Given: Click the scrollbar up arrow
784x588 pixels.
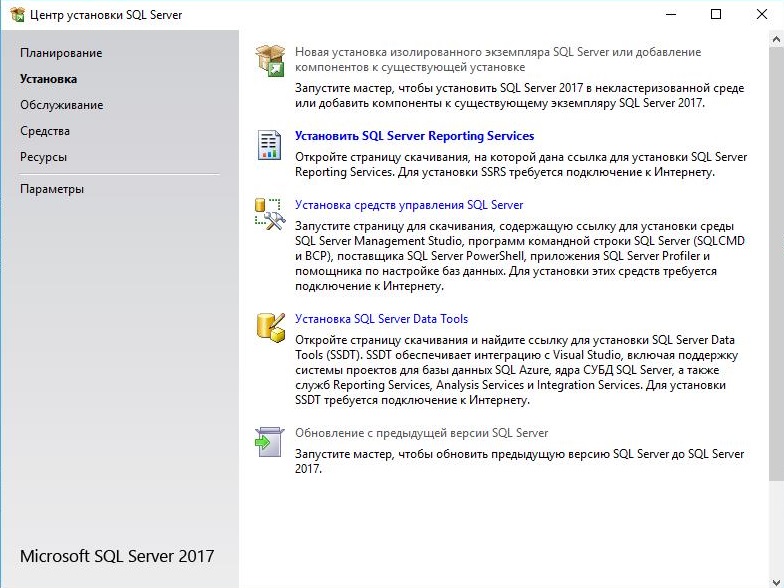Looking at the screenshot, I should pyautogui.click(x=776, y=39).
